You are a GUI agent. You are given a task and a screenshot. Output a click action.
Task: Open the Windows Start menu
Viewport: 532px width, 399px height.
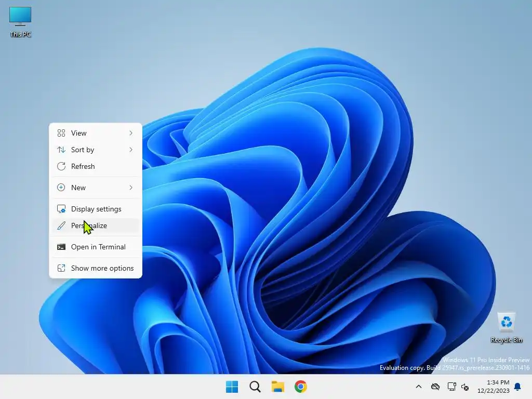(x=232, y=387)
